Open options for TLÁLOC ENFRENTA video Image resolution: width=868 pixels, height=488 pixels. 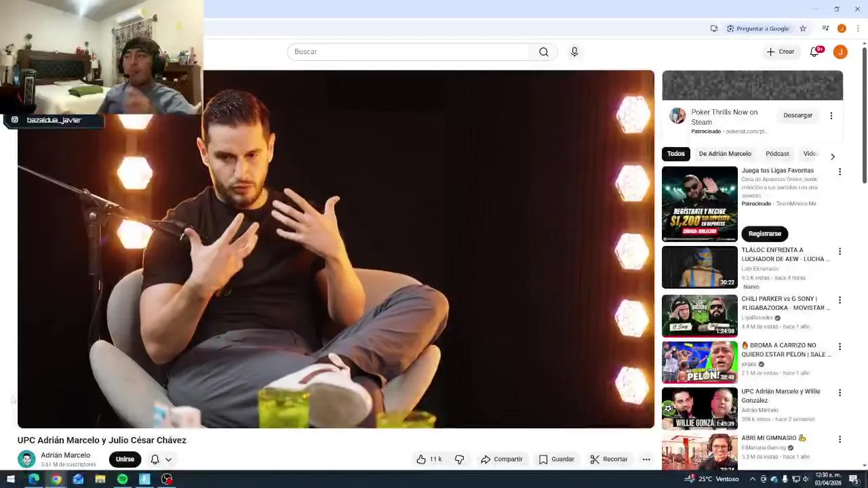(x=840, y=251)
